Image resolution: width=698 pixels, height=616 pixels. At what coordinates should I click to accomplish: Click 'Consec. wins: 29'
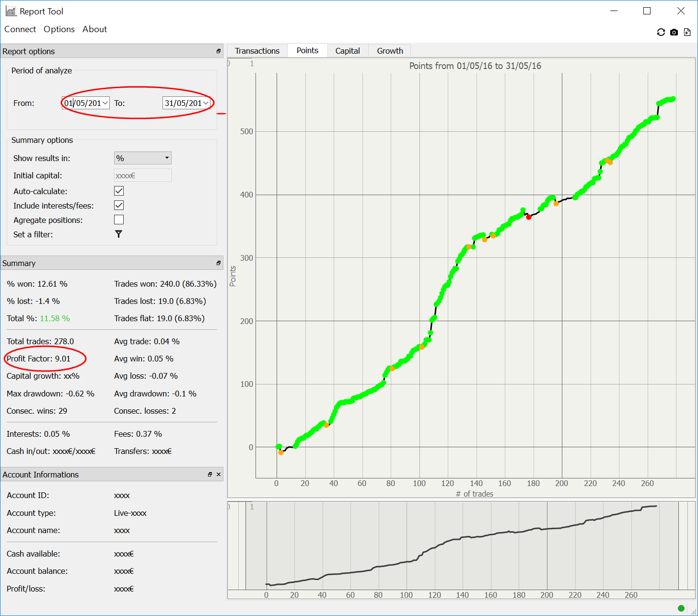tap(37, 411)
